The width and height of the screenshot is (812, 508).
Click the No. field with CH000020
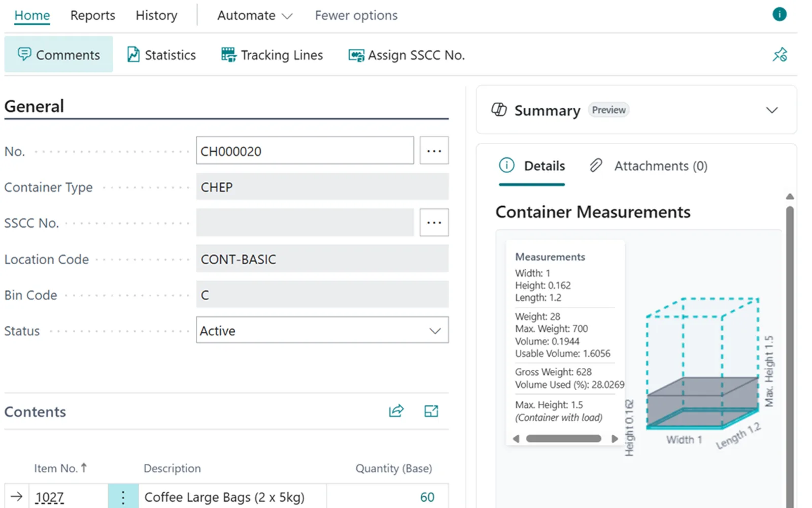pos(305,150)
